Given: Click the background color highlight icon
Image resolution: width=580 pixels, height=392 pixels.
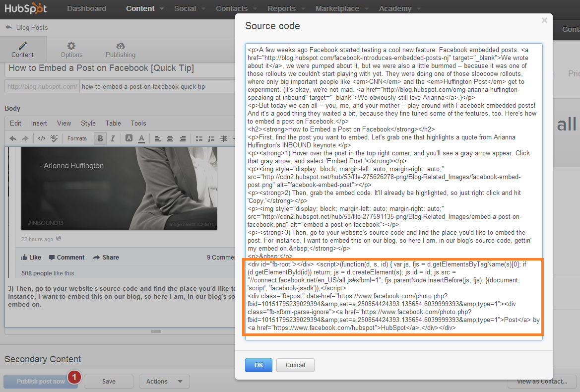Looking at the screenshot, I should (129, 138).
